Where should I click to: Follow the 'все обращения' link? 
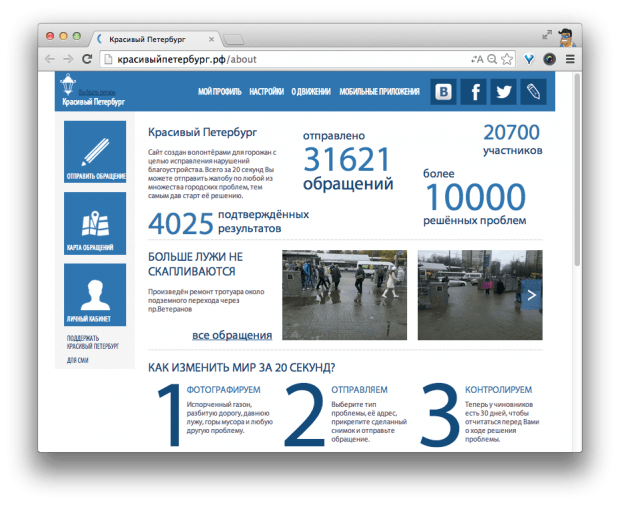pyautogui.click(x=232, y=335)
